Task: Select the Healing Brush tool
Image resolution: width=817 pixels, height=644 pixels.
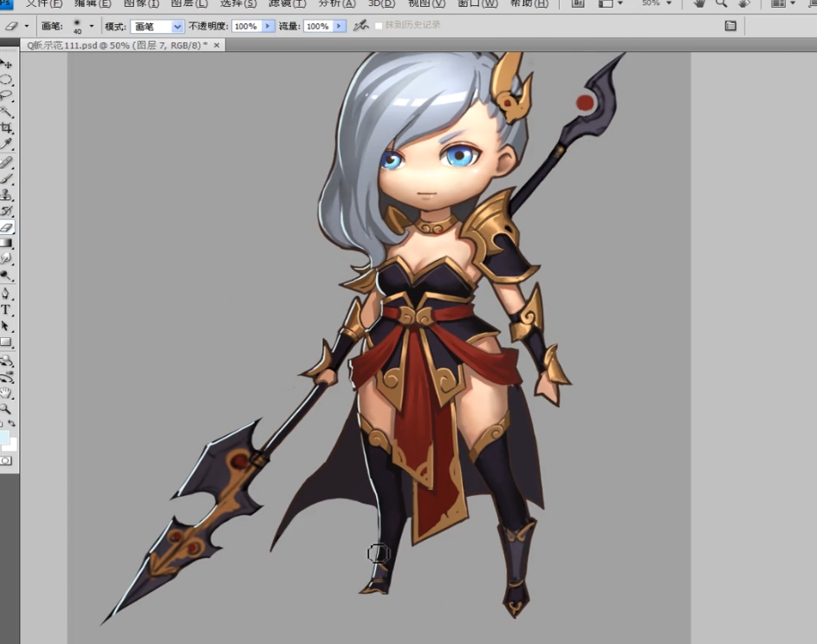Action: (x=6, y=163)
